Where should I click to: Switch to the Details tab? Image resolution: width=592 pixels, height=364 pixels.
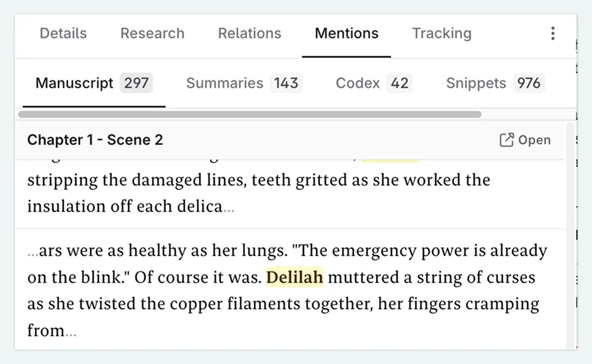click(x=63, y=33)
